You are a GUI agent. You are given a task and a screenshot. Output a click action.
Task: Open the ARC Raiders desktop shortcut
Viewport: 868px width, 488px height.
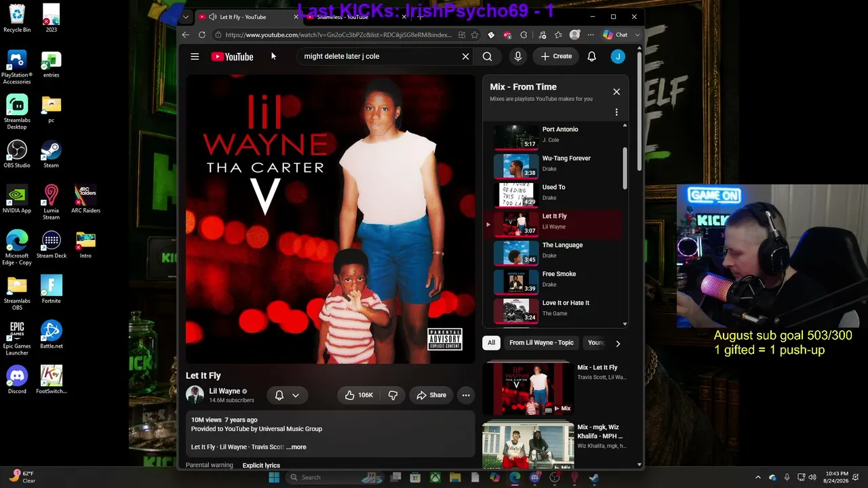click(x=85, y=199)
